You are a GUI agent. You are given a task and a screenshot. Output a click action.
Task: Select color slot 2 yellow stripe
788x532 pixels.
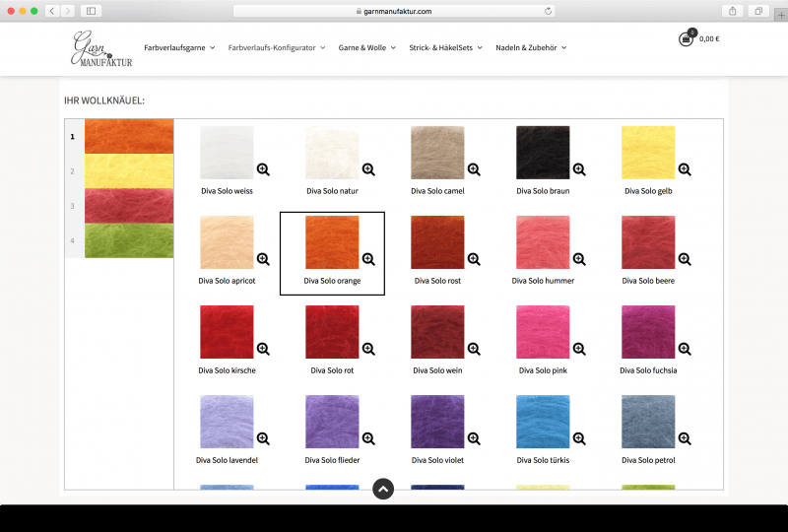point(129,171)
